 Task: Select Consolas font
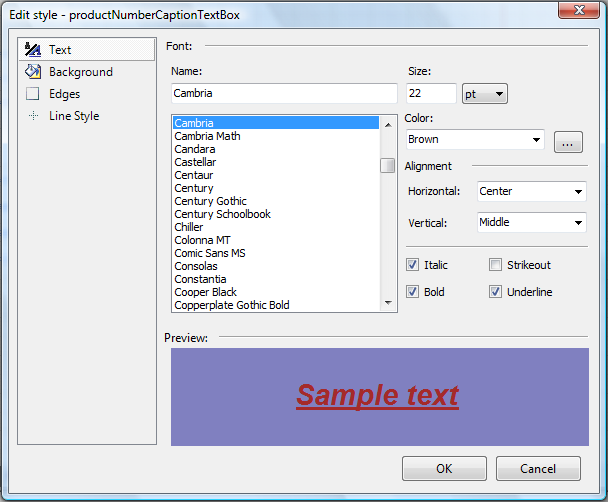276,266
